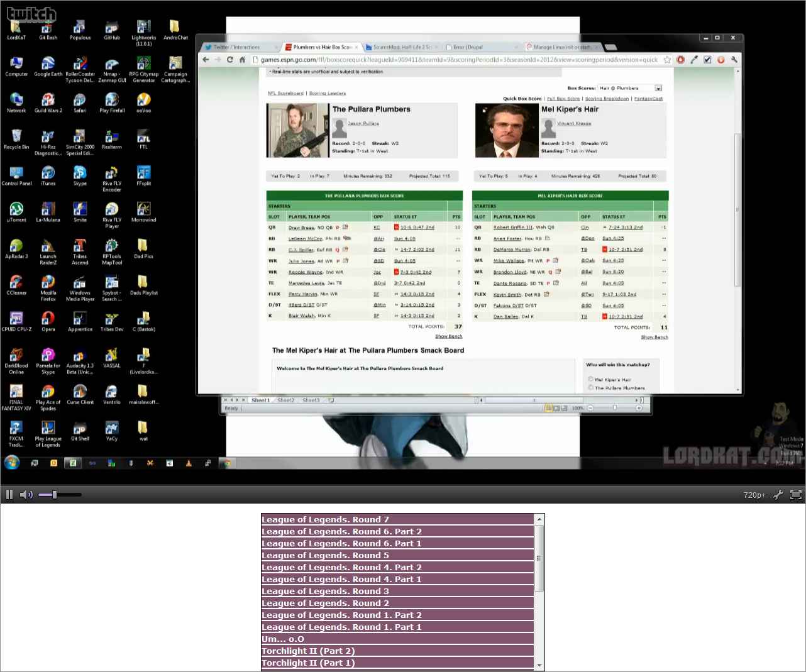806x672 pixels.
Task: Open the Scoring Leaders link
Action: [x=328, y=93]
